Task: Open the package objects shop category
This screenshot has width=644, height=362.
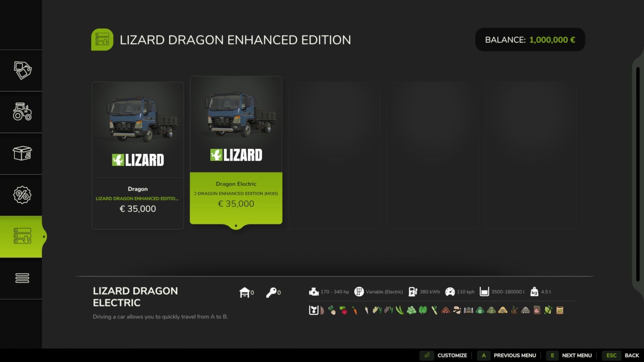Action: pyautogui.click(x=22, y=154)
